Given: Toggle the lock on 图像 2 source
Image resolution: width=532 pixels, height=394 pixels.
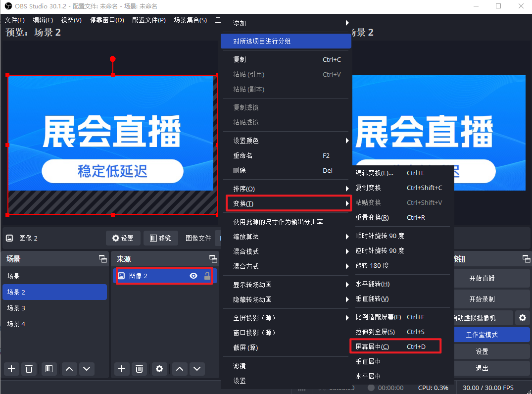Looking at the screenshot, I should tap(207, 276).
